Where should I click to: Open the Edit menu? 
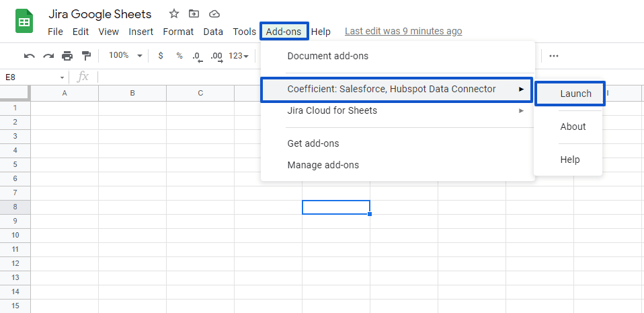(x=81, y=32)
